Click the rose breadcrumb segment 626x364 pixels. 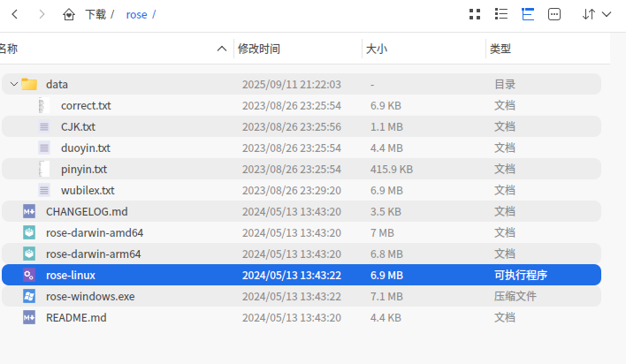[x=136, y=15]
